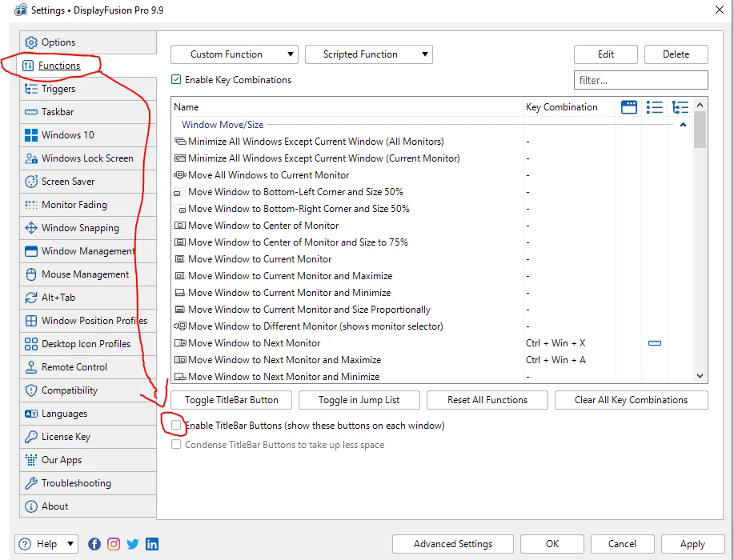The image size is (734, 560).
Task: Click the Our Apps dotted icon
Action: tap(31, 460)
